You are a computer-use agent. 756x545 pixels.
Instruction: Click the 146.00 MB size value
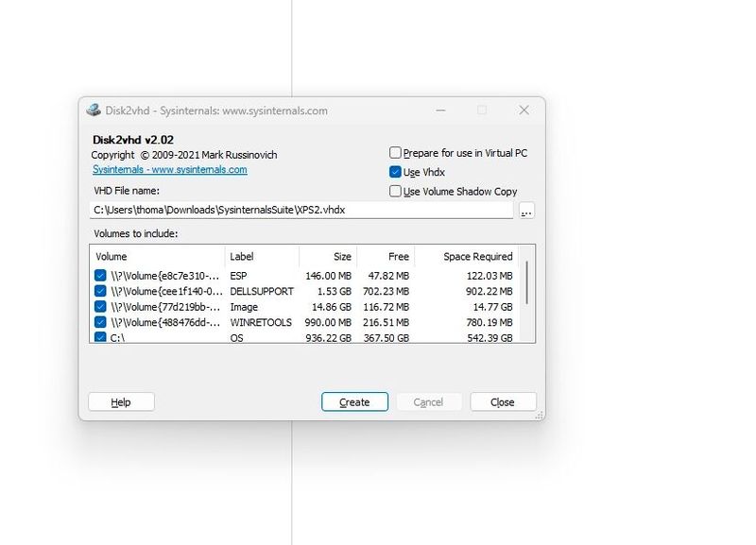[328, 276]
